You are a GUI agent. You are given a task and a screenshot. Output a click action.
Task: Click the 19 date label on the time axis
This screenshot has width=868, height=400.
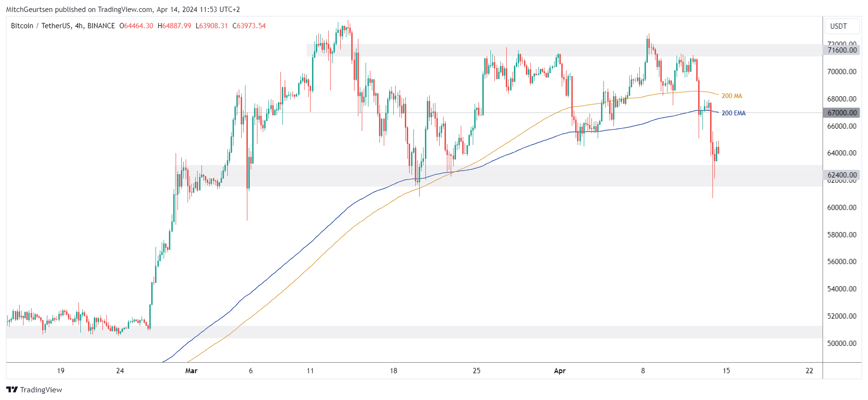click(61, 371)
